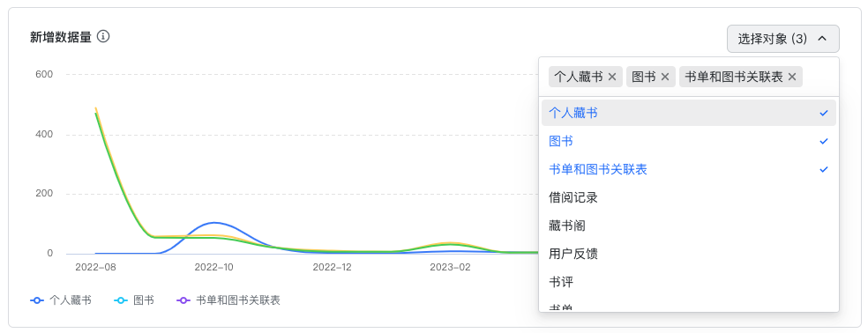Collapse the chevron on 选择对象 (3)
The height and width of the screenshot is (333, 868).
coord(822,39)
